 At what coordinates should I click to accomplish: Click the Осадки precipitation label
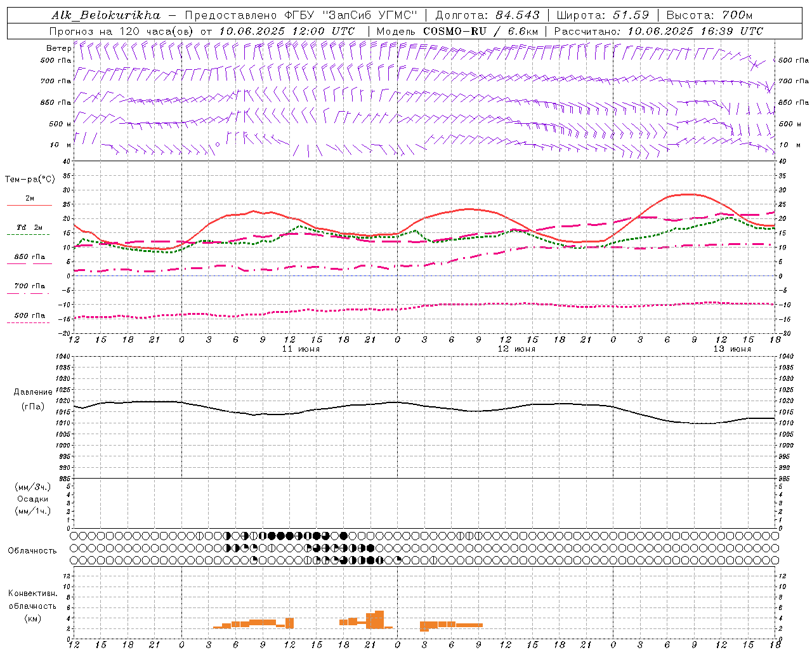pyautogui.click(x=33, y=499)
